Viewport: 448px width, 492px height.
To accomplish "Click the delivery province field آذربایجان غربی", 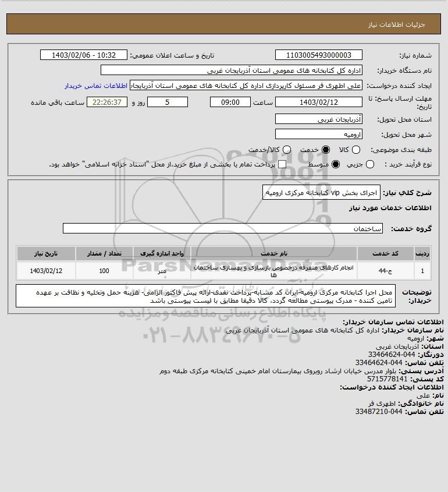I will (318, 119).
